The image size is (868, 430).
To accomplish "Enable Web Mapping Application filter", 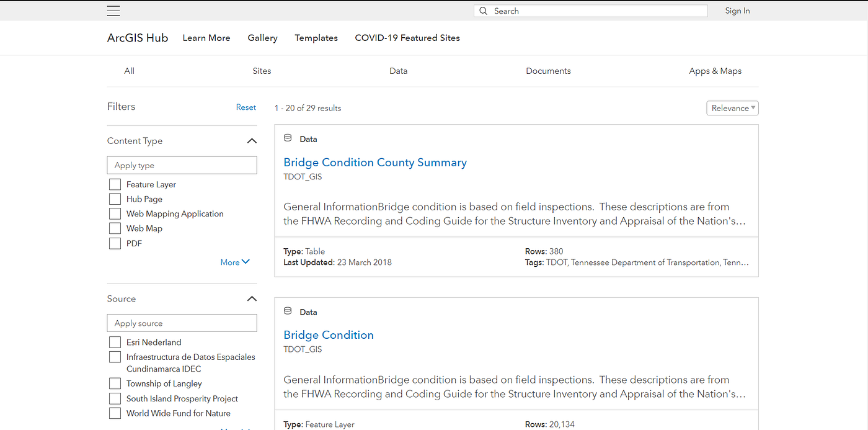I will point(115,214).
